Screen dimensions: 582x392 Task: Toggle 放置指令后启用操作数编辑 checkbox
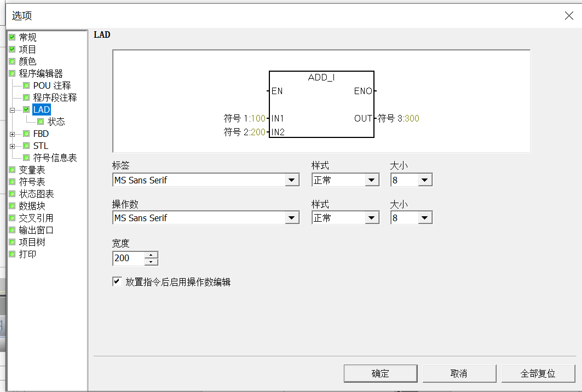click(117, 281)
